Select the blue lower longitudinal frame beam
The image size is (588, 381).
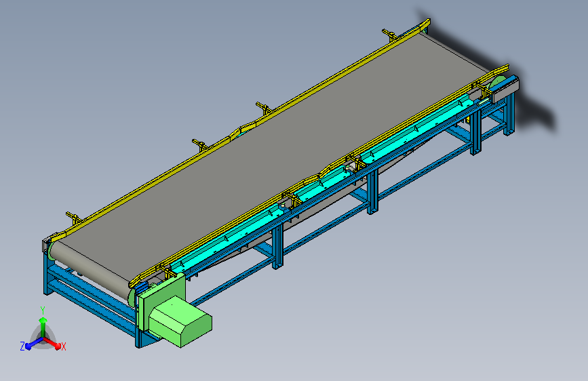tap(330, 223)
